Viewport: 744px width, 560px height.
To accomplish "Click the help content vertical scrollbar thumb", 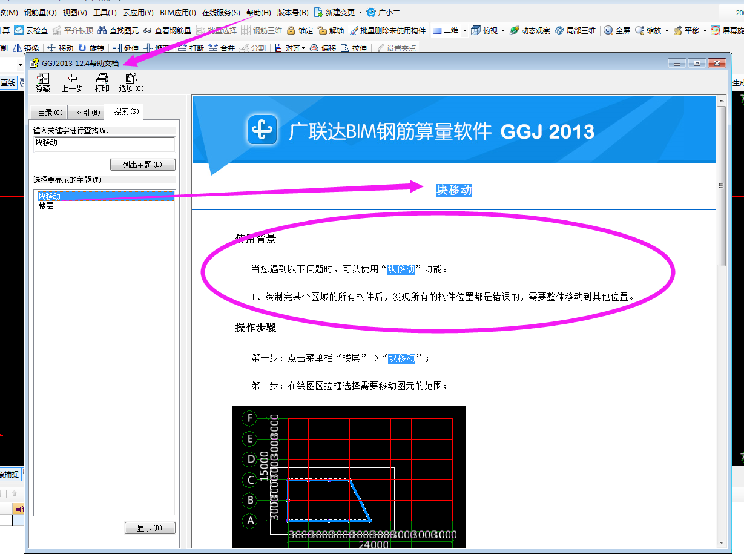I will [x=721, y=185].
